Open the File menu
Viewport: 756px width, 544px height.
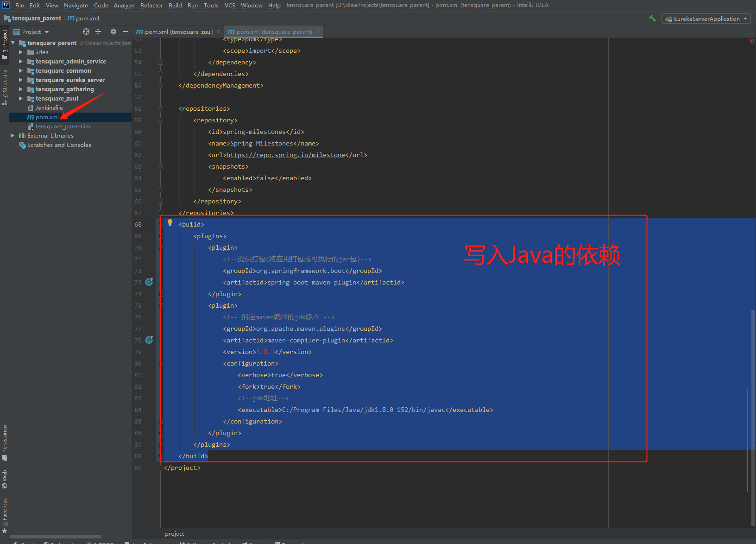coord(19,5)
